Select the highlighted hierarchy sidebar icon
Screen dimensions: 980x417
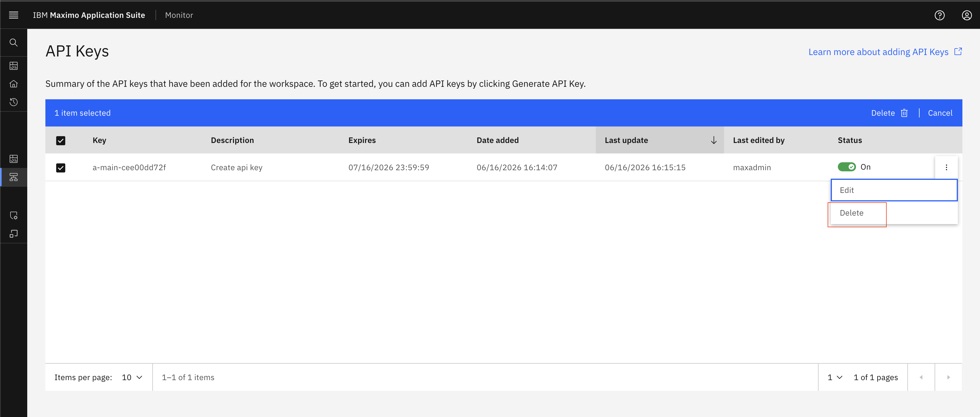click(14, 177)
